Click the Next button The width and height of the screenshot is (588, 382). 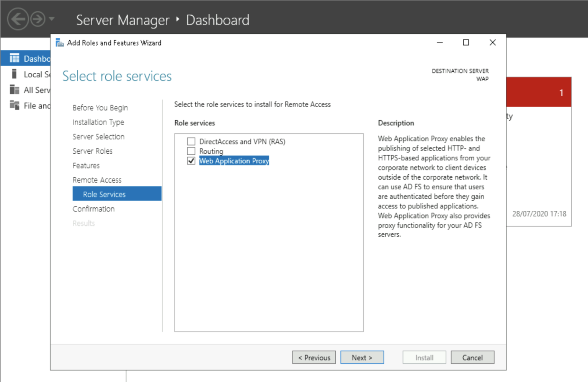point(362,357)
